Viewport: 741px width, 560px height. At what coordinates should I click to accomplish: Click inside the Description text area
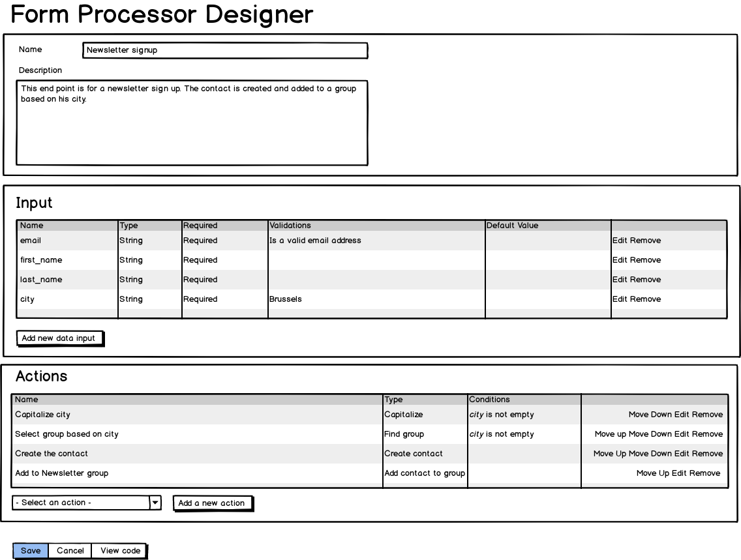tap(192, 123)
